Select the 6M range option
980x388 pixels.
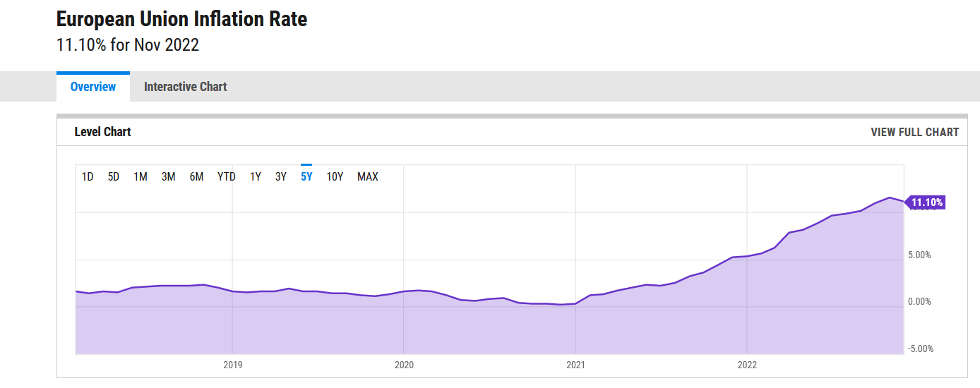196,176
